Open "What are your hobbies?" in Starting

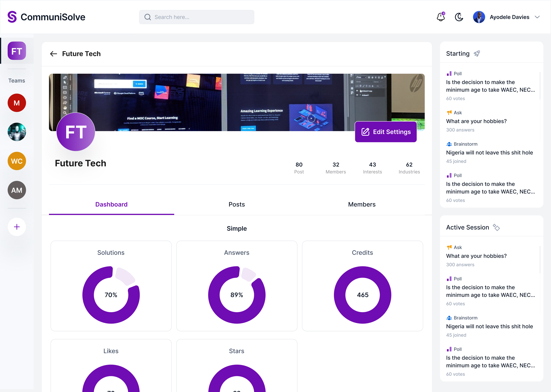[x=476, y=121]
